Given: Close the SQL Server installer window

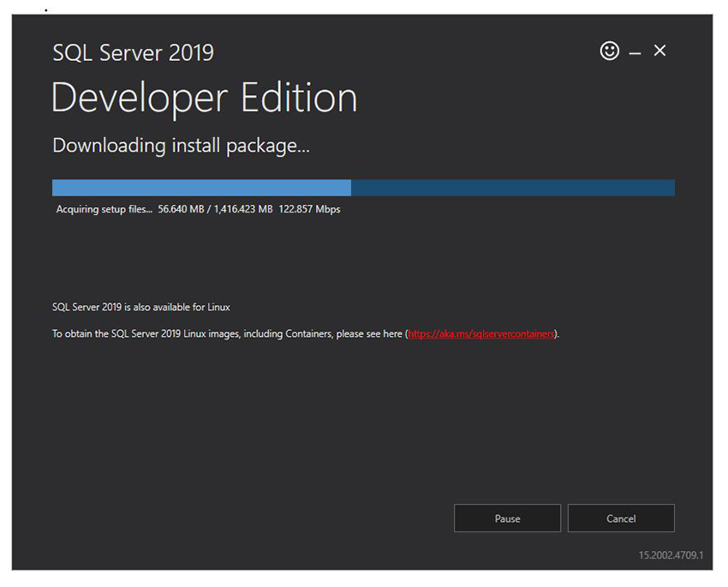Looking at the screenshot, I should [659, 51].
